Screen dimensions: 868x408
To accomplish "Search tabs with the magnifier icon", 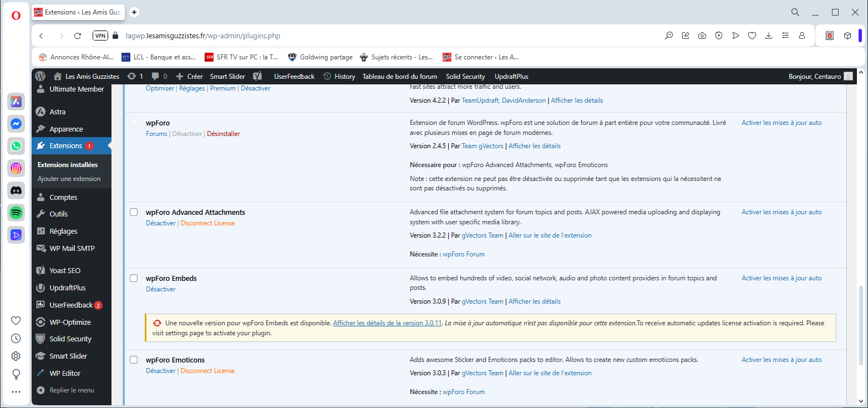I will 795,12.
